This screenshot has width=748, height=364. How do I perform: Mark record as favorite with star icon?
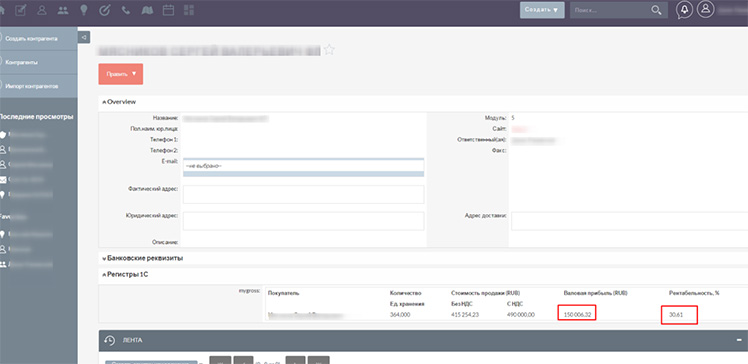pyautogui.click(x=329, y=50)
